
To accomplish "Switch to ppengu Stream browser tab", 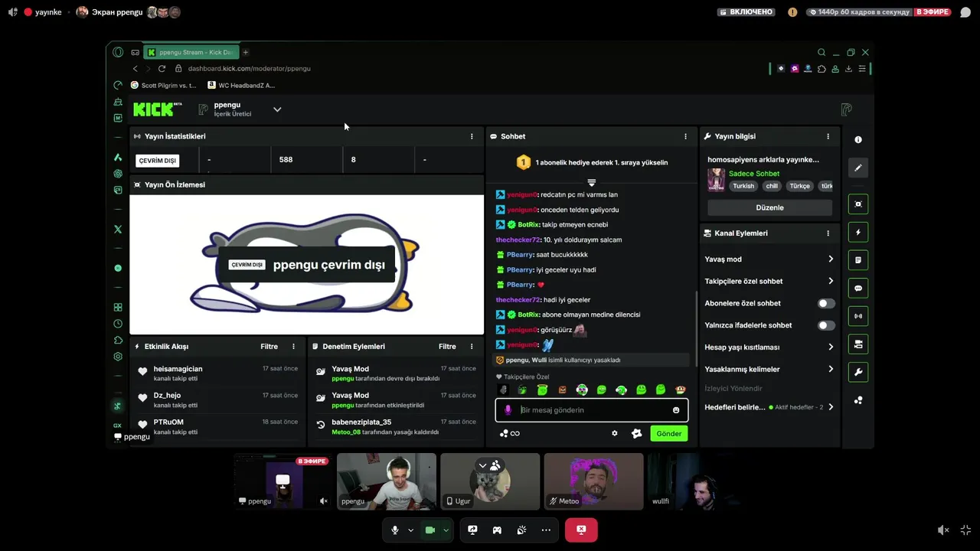I will [x=191, y=53].
